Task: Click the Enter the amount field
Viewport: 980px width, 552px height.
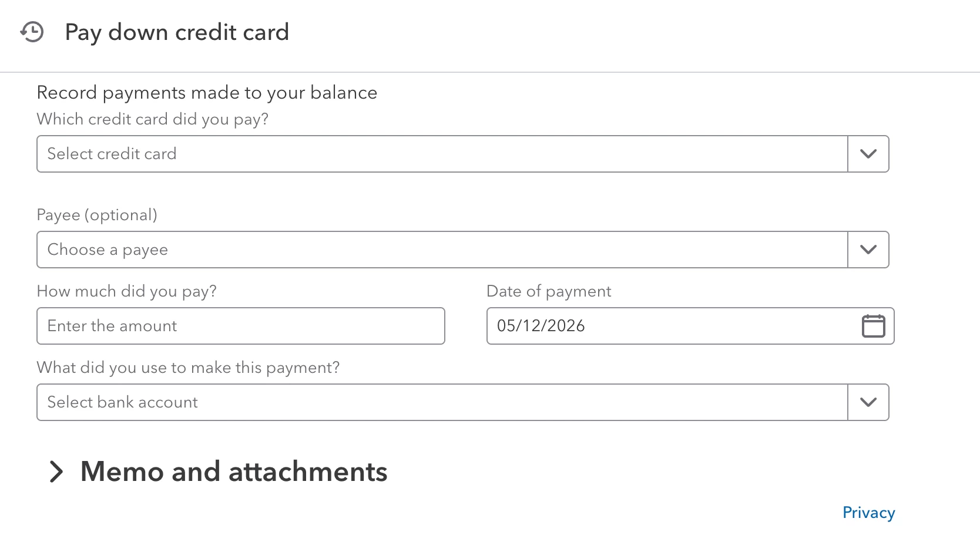Action: tap(241, 326)
